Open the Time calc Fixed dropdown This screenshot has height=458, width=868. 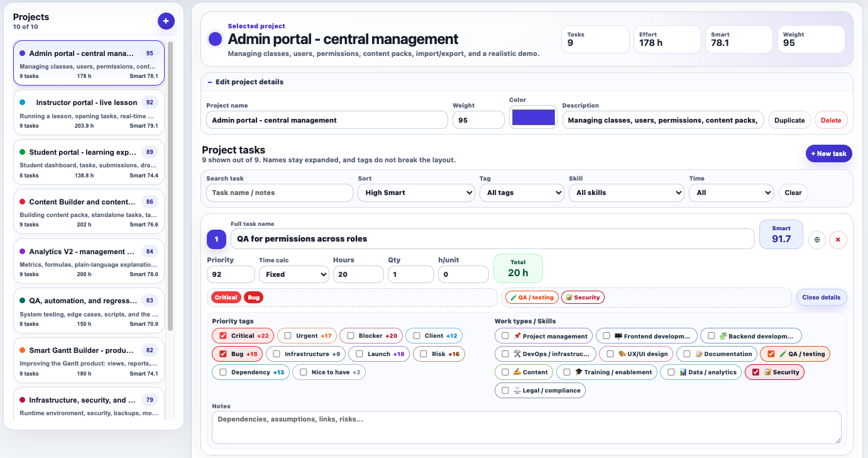click(x=294, y=274)
